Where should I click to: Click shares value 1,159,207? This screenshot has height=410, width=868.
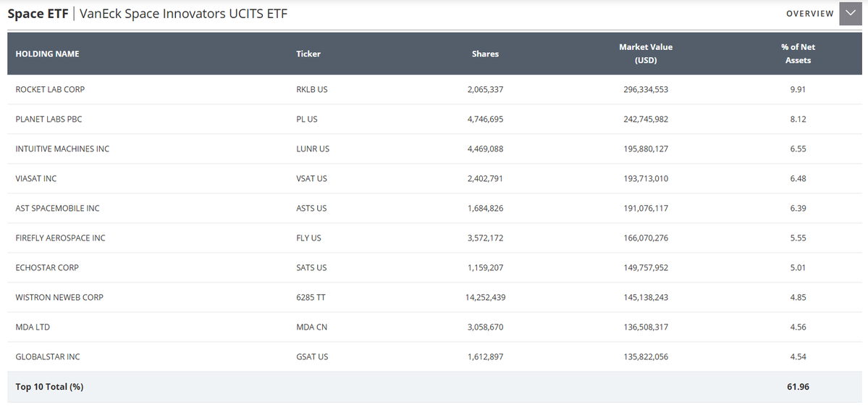[x=486, y=267]
